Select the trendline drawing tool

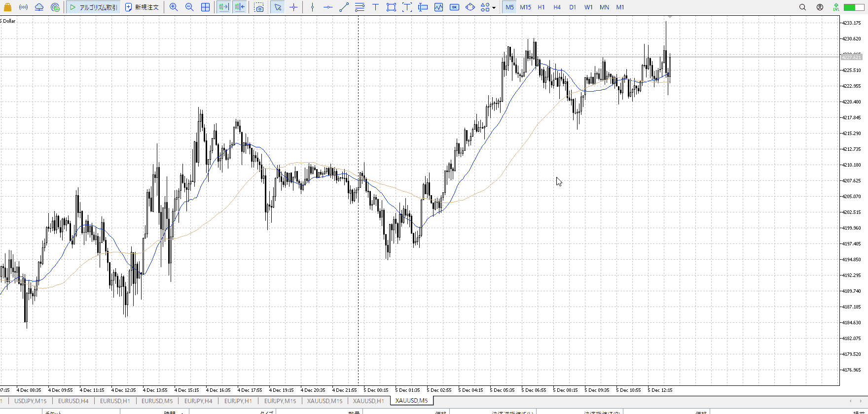(x=344, y=7)
